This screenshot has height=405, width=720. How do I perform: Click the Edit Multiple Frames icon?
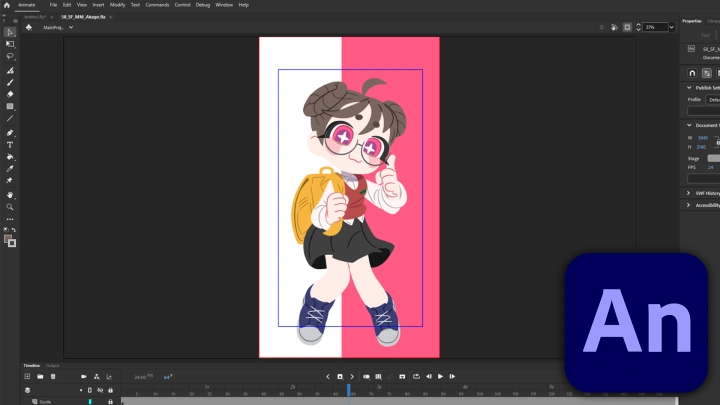click(x=378, y=377)
